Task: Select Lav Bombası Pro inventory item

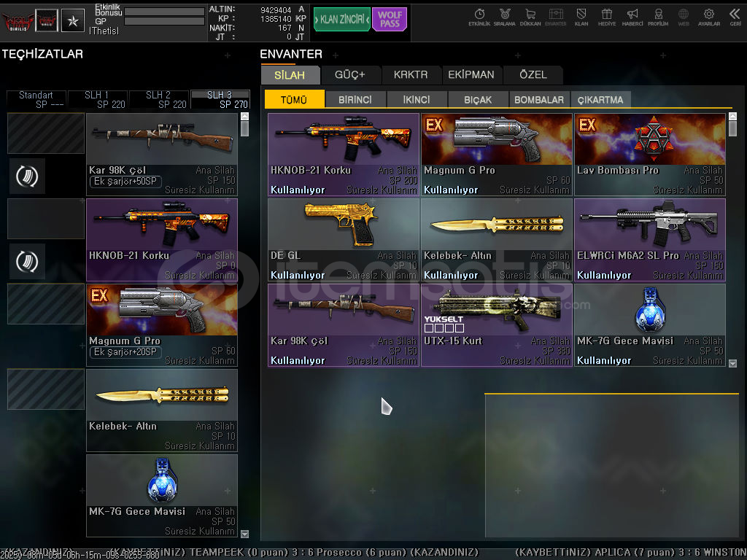Action: [650, 155]
